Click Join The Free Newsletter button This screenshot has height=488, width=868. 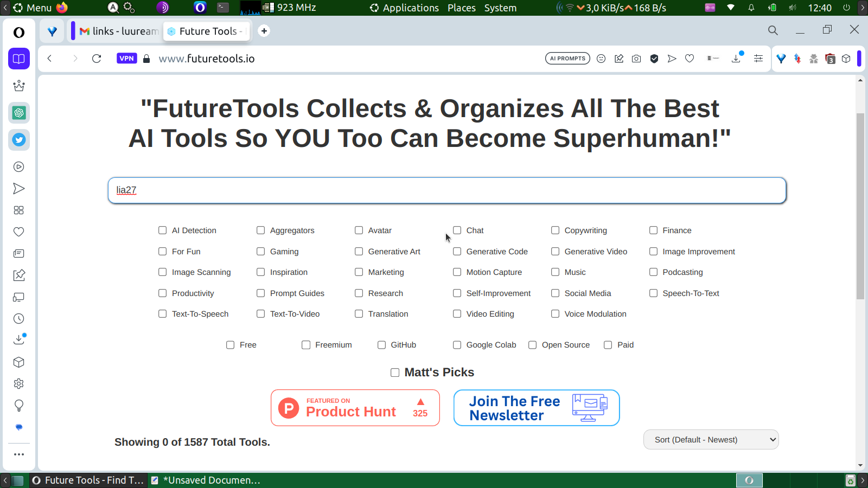click(537, 408)
